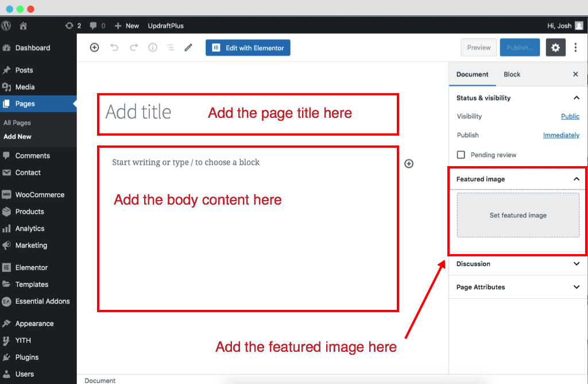Switch to the Block tab
The image size is (588, 384).
pyautogui.click(x=512, y=74)
